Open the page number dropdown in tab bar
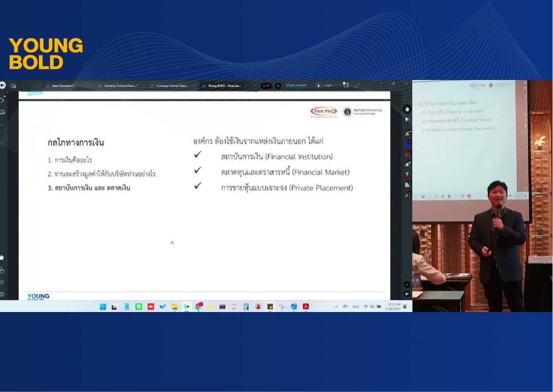 click(x=266, y=86)
